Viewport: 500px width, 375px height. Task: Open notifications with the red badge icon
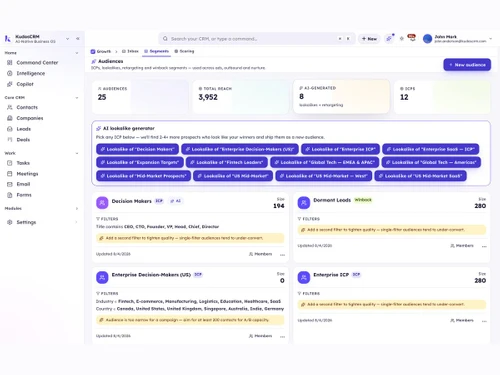[412, 38]
